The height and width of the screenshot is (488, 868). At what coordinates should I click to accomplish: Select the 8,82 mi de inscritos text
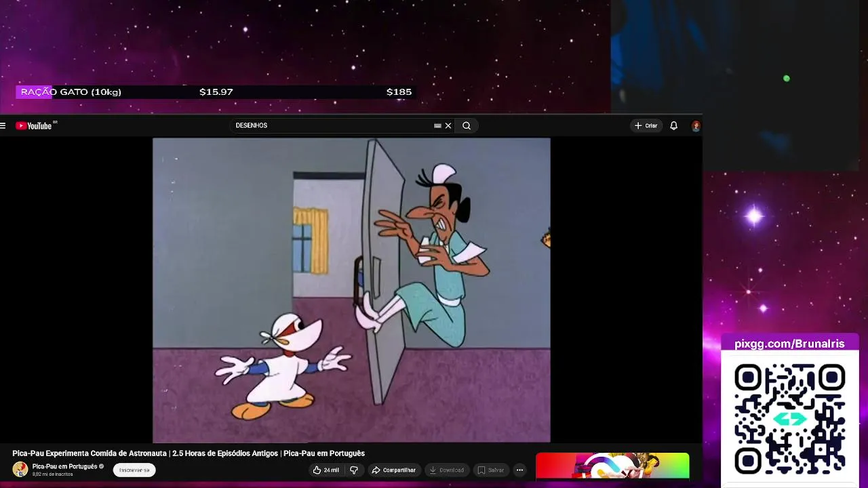point(53,474)
